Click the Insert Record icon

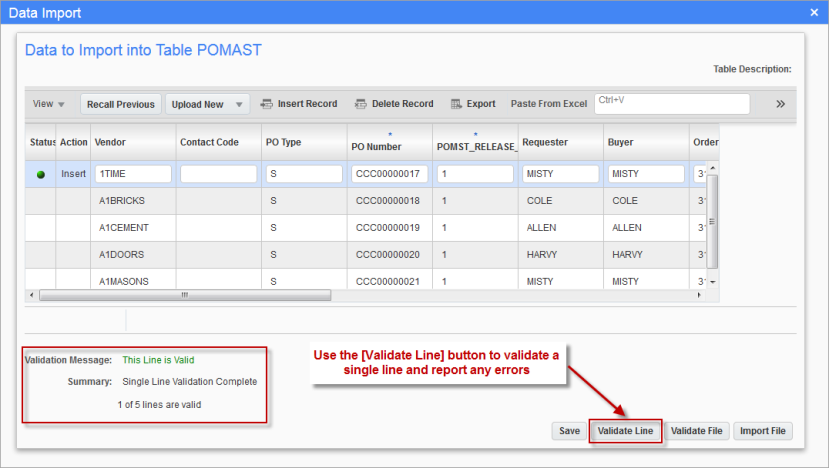(267, 104)
